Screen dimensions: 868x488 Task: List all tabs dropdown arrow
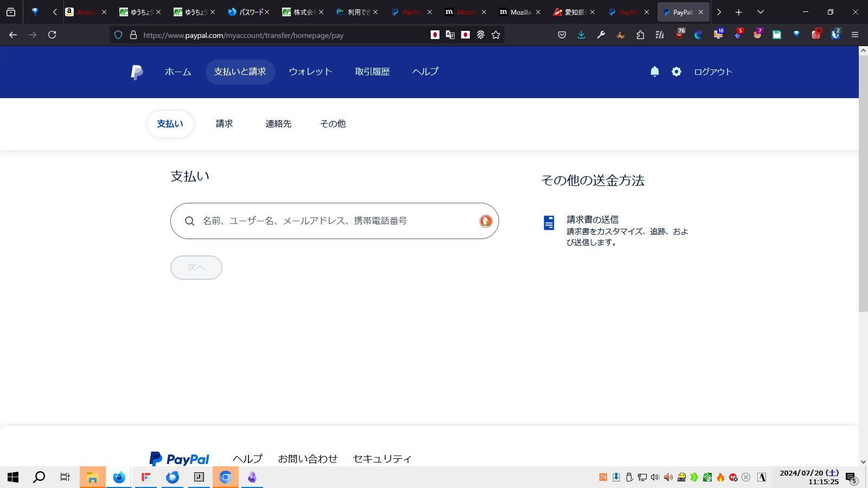tap(760, 12)
